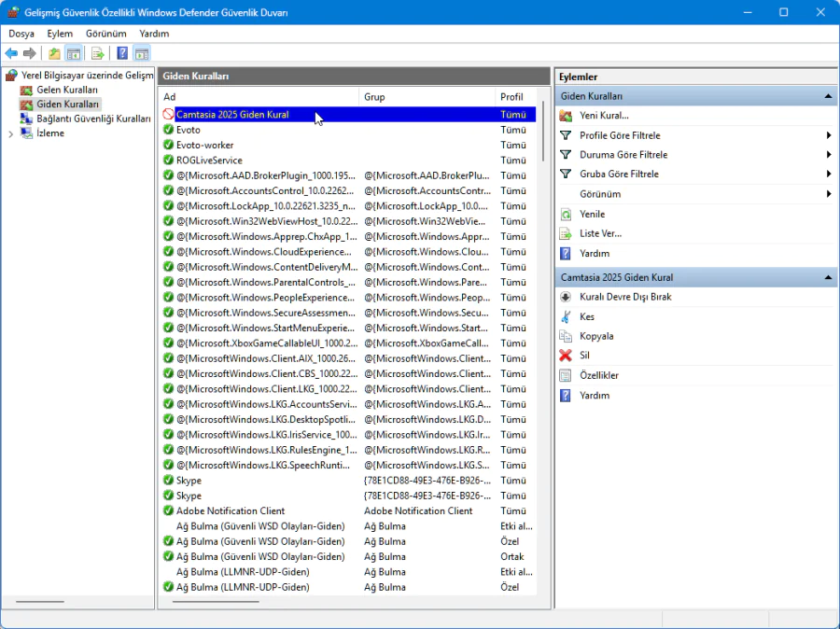Click the Kes scissors icon

pos(565,316)
